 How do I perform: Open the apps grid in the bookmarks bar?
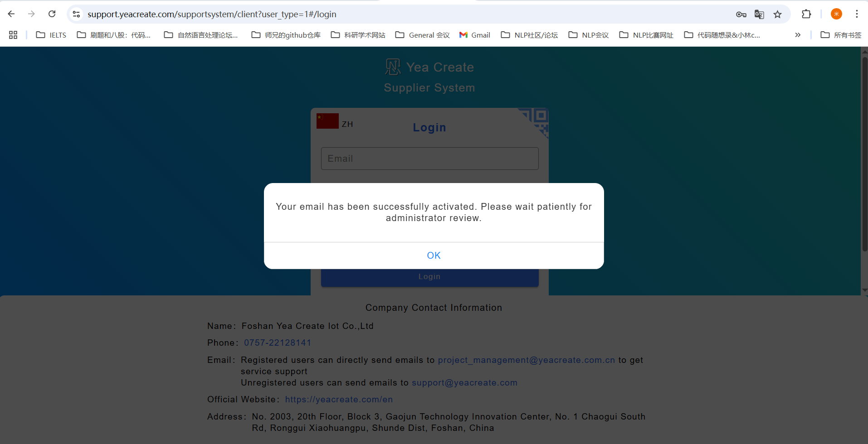(13, 35)
